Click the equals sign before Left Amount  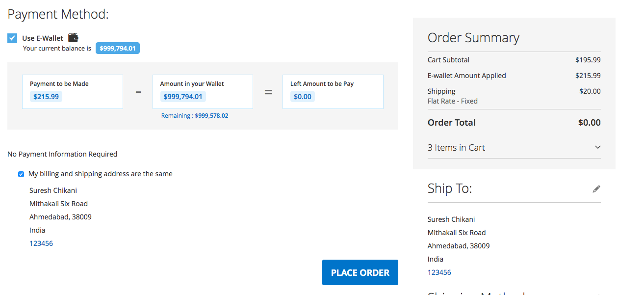click(268, 92)
